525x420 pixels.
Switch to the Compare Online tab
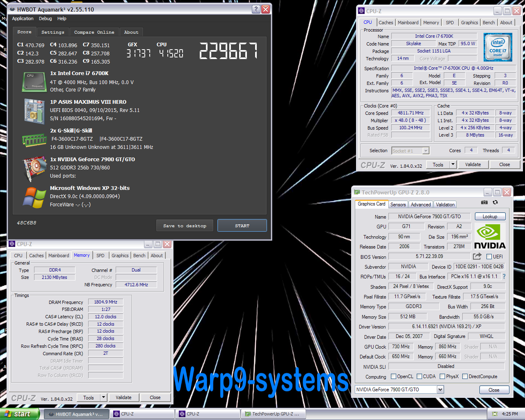pos(94,32)
